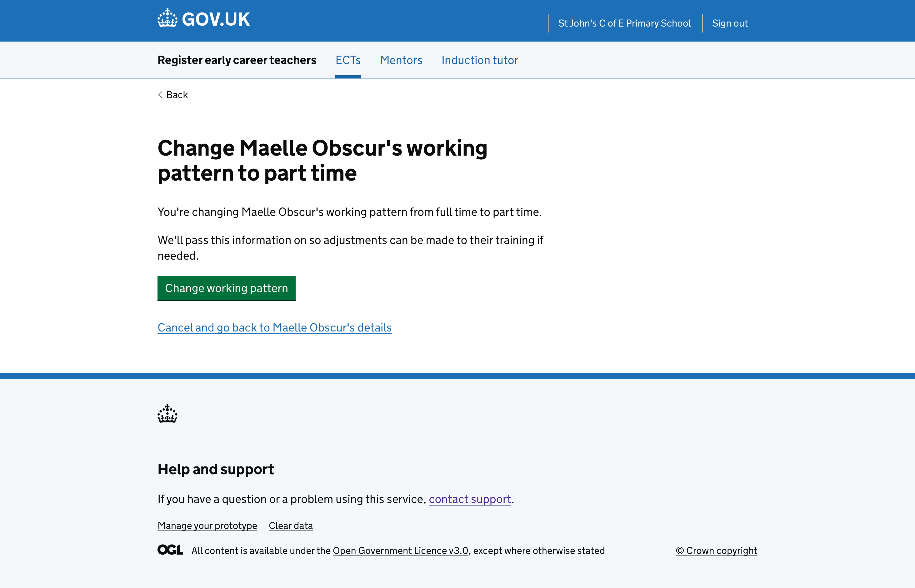Image resolution: width=915 pixels, height=588 pixels.
Task: Click the GOV.UK wordmark text
Action: [216, 18]
